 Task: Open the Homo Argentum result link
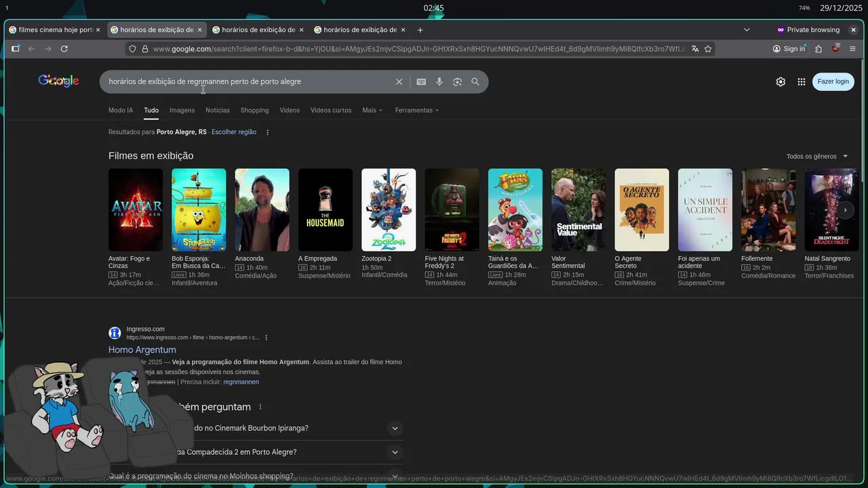click(142, 350)
